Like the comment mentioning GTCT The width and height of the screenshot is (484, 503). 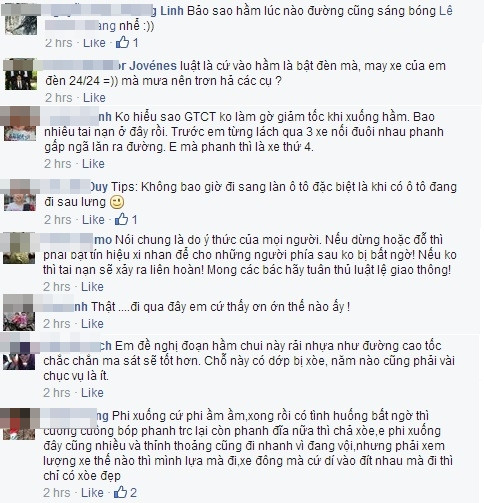pyautogui.click(x=93, y=164)
